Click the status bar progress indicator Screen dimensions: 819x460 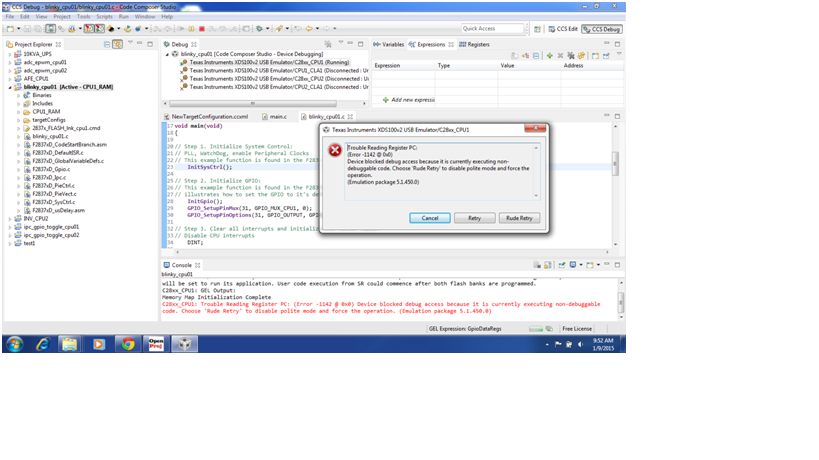click(x=535, y=329)
